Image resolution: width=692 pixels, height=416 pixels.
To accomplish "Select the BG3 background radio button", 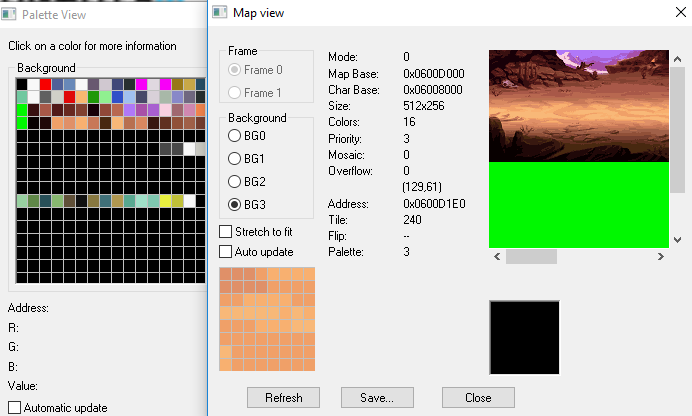I will click(x=235, y=205).
